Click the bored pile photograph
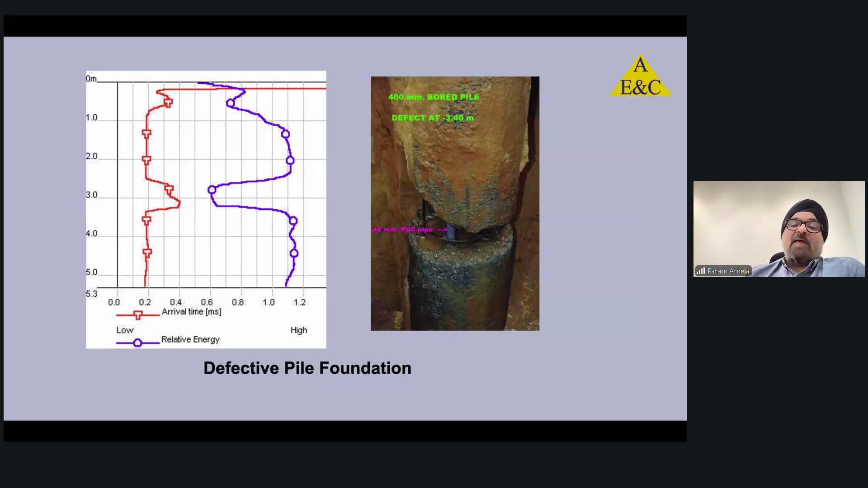Viewport: 868px width, 488px height. 455,203
